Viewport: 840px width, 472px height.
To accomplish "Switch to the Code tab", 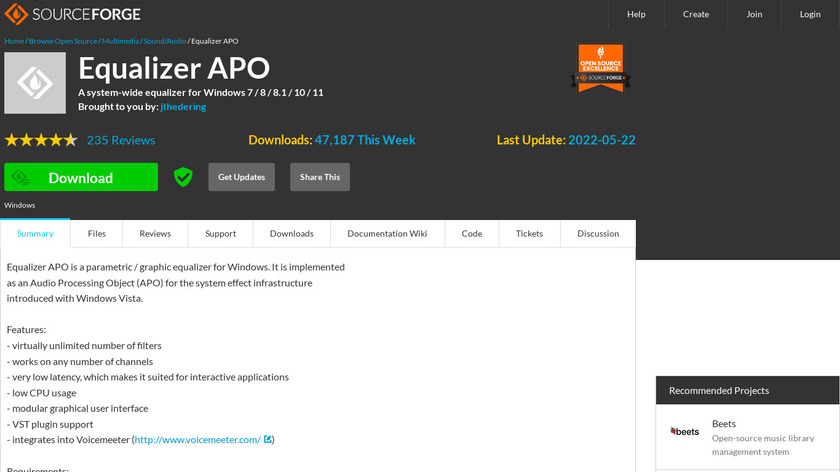I will pos(471,234).
